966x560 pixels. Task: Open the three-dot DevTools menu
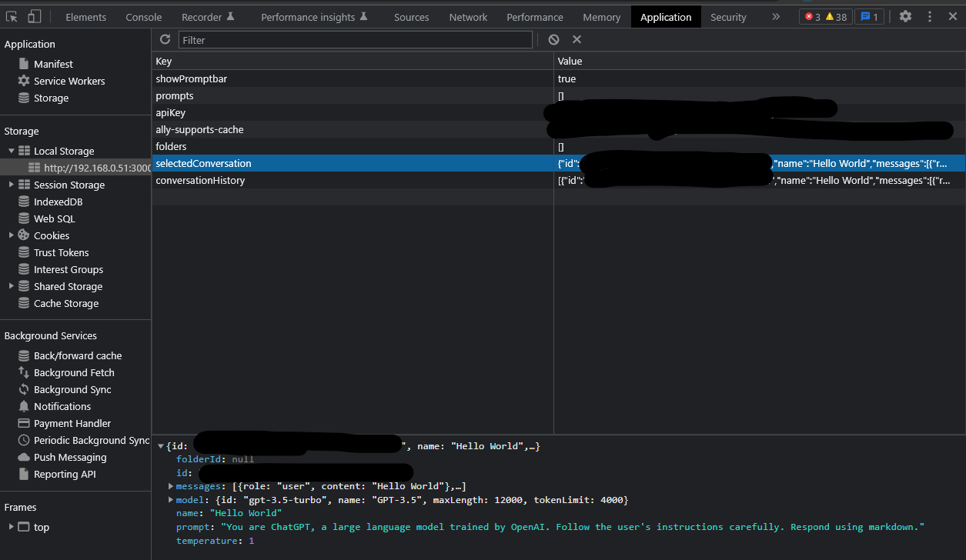pyautogui.click(x=930, y=15)
